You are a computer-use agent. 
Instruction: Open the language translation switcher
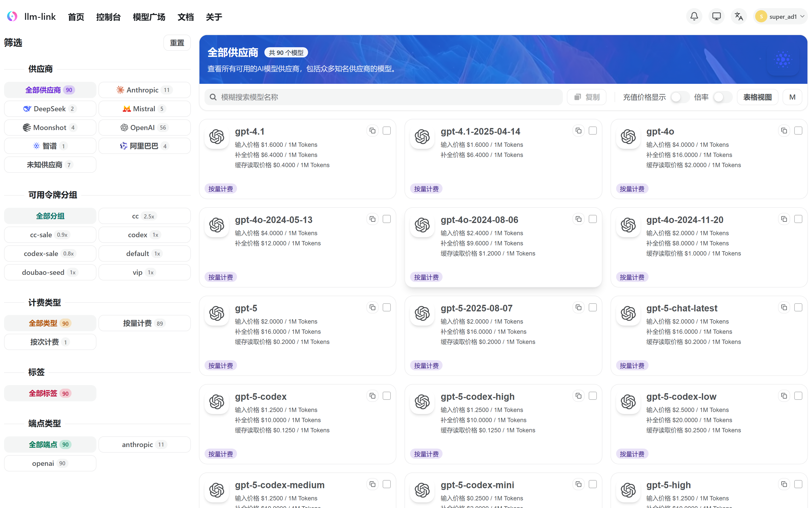pos(738,16)
